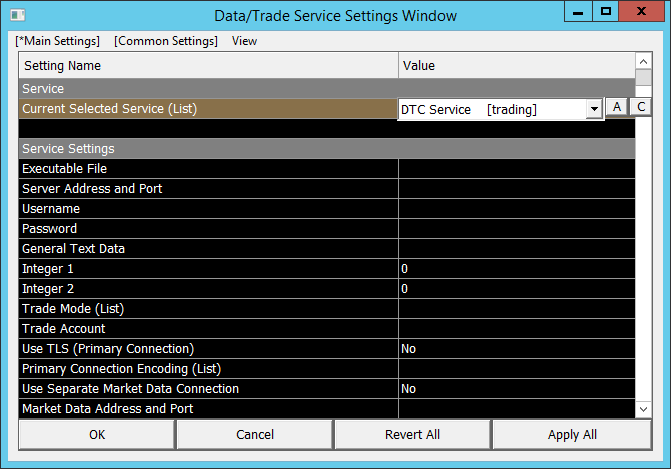This screenshot has width=671, height=469.
Task: Click Revert All button
Action: point(412,435)
